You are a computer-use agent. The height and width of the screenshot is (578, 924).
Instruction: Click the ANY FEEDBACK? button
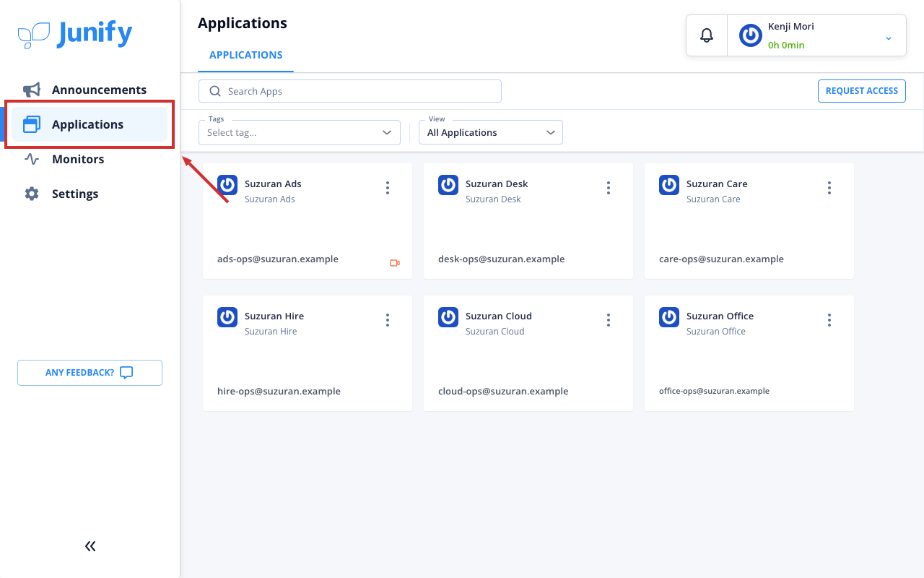click(x=90, y=373)
